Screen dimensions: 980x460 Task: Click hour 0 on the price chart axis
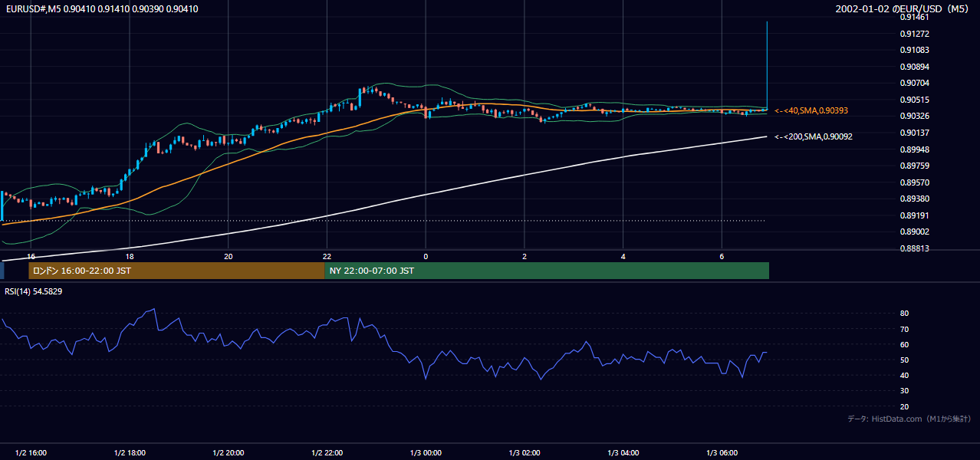pos(426,256)
